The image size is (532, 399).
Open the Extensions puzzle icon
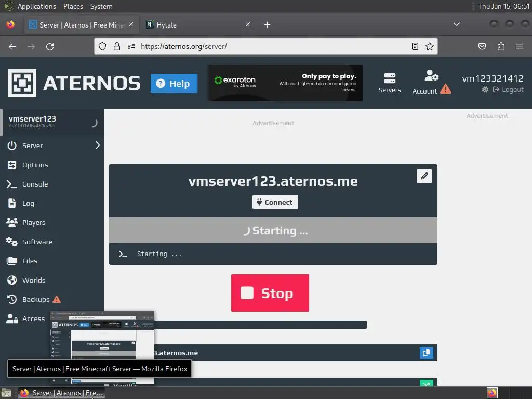(501, 46)
